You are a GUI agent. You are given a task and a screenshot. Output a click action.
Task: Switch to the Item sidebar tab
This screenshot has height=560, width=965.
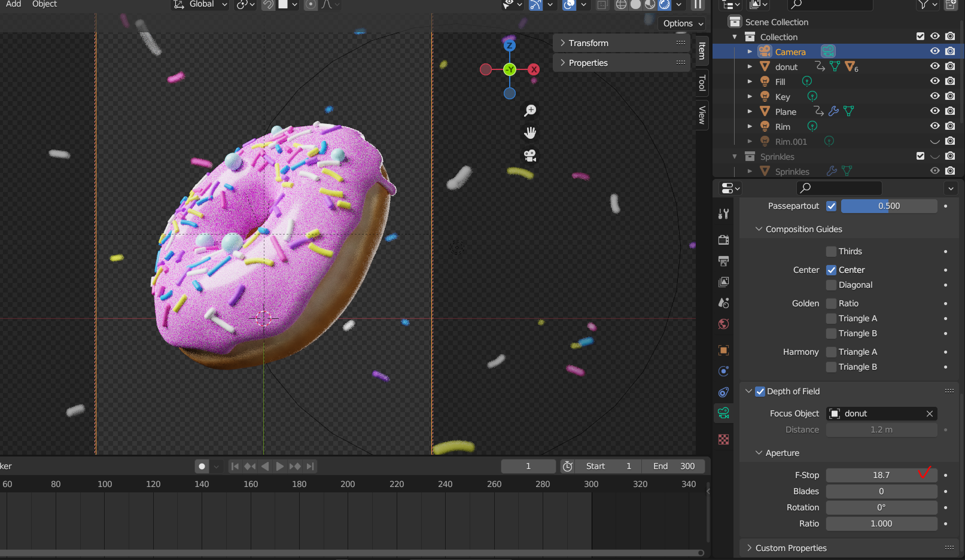(702, 51)
